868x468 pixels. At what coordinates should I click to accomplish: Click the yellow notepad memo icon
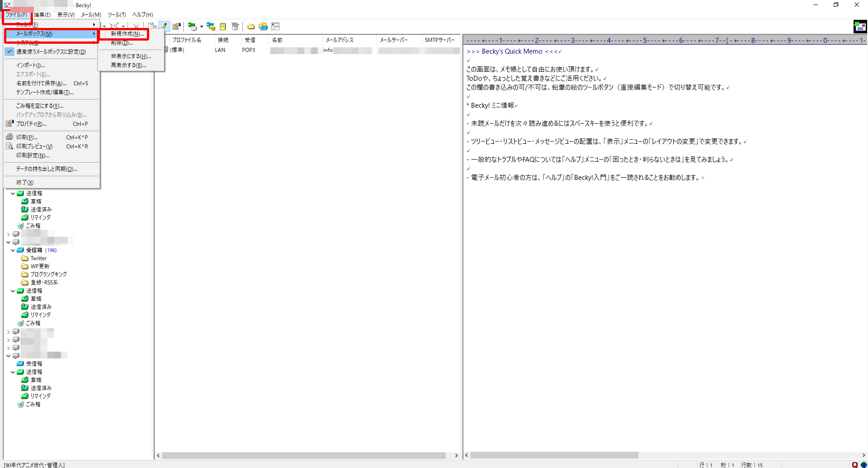click(x=223, y=27)
